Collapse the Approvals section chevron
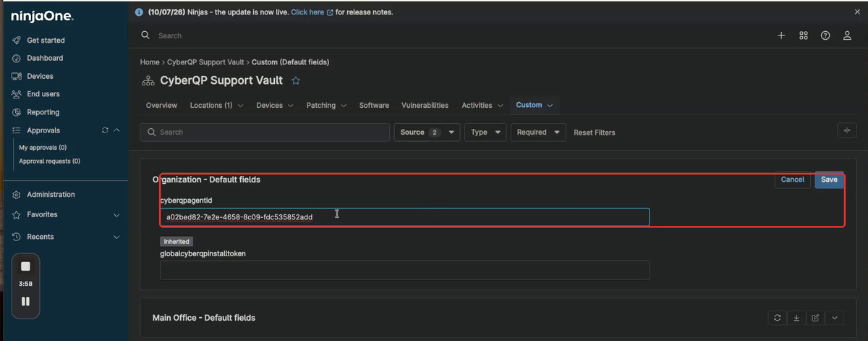Screen dimensions: 868x341 (116, 130)
